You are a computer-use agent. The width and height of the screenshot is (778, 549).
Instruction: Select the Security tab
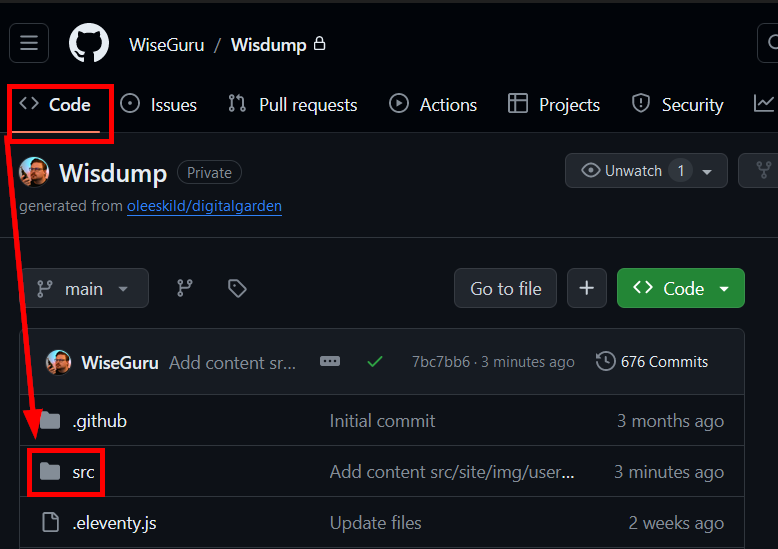[x=678, y=105]
